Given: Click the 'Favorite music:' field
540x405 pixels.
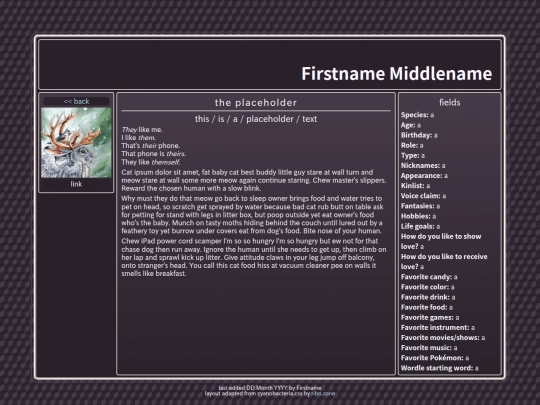Looking at the screenshot, I should (429, 348).
